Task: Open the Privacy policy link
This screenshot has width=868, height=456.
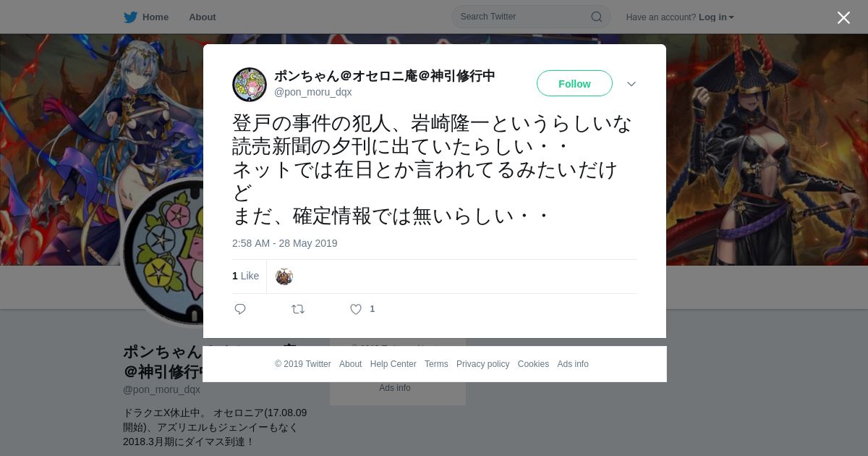Action: coord(483,364)
